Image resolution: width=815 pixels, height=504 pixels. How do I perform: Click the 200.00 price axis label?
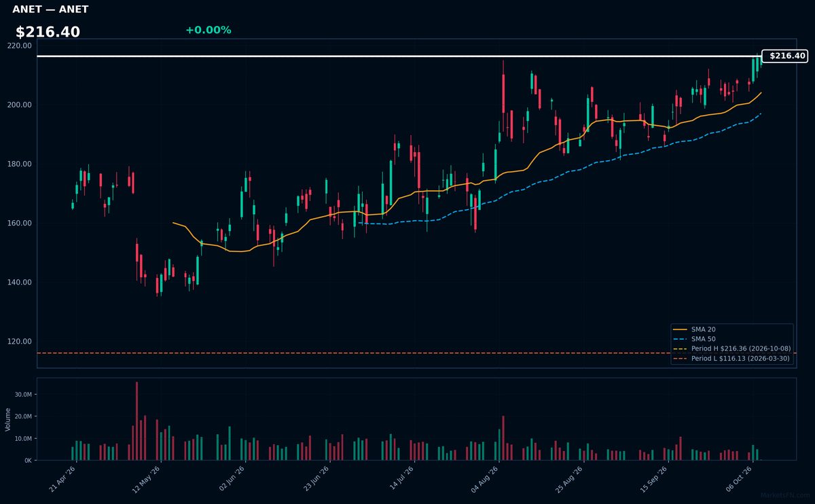pos(19,105)
